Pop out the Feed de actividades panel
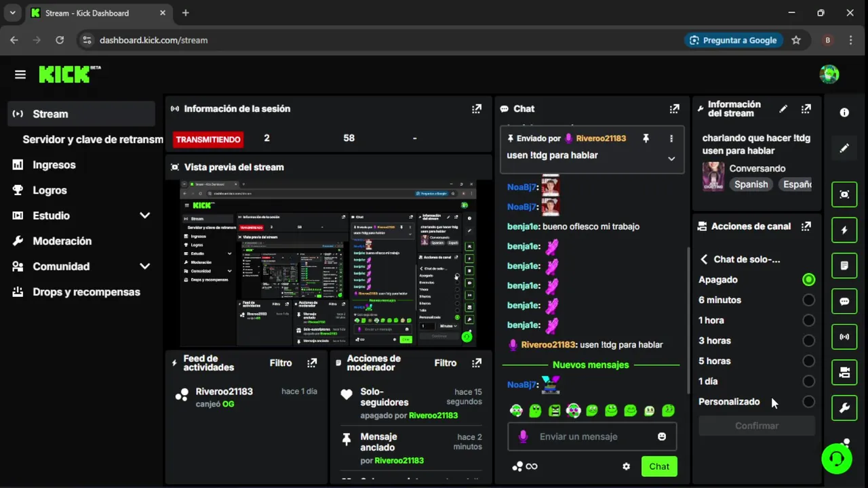 312,363
